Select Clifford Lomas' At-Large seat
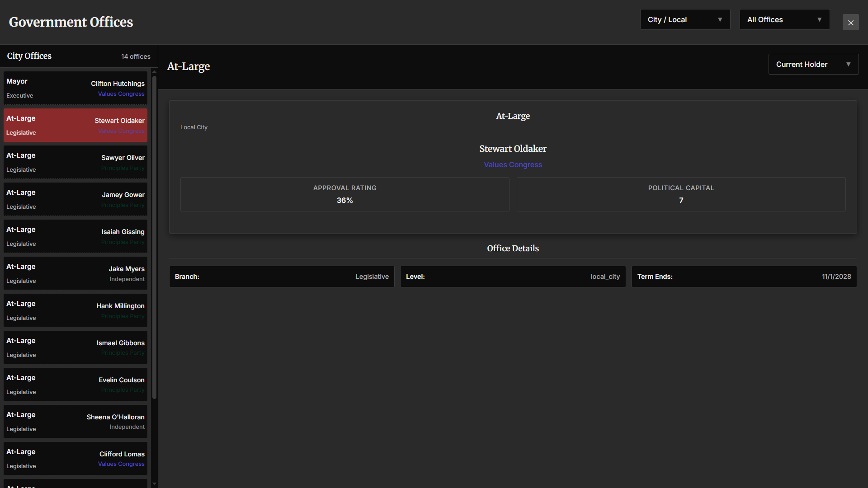868x488 pixels. [x=75, y=459]
